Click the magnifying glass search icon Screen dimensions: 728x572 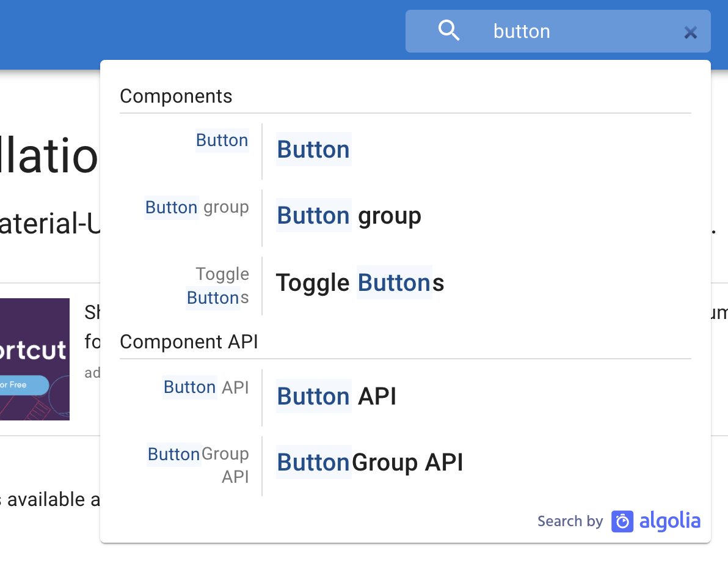tap(449, 31)
